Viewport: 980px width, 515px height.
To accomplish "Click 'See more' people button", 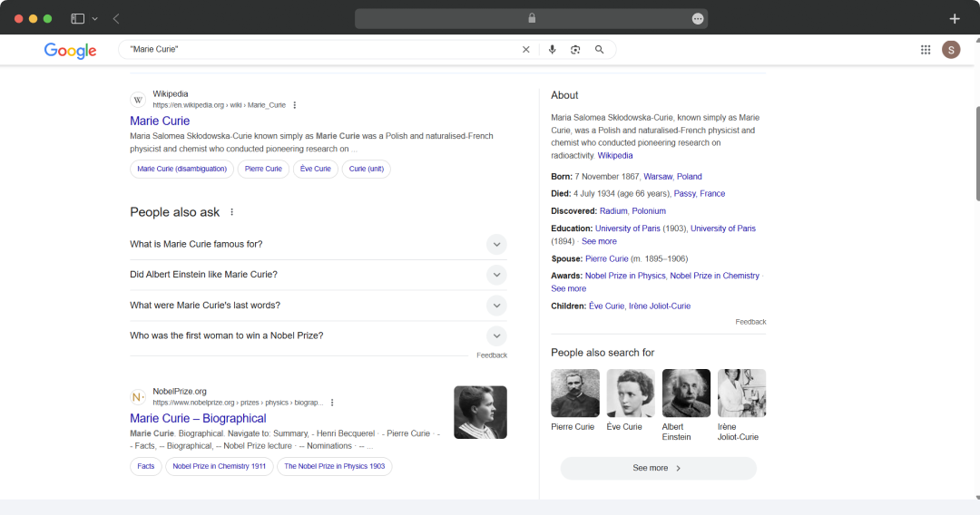I will point(658,468).
